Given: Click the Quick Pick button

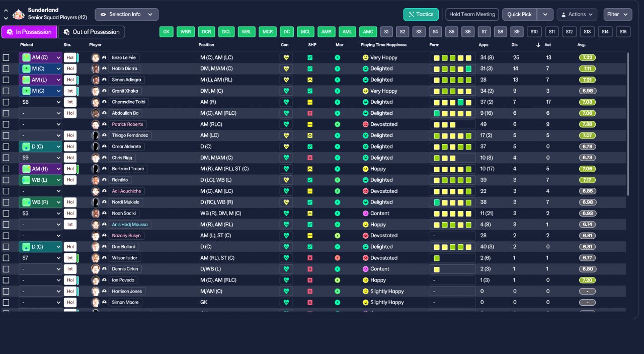Looking at the screenshot, I should click(x=519, y=14).
